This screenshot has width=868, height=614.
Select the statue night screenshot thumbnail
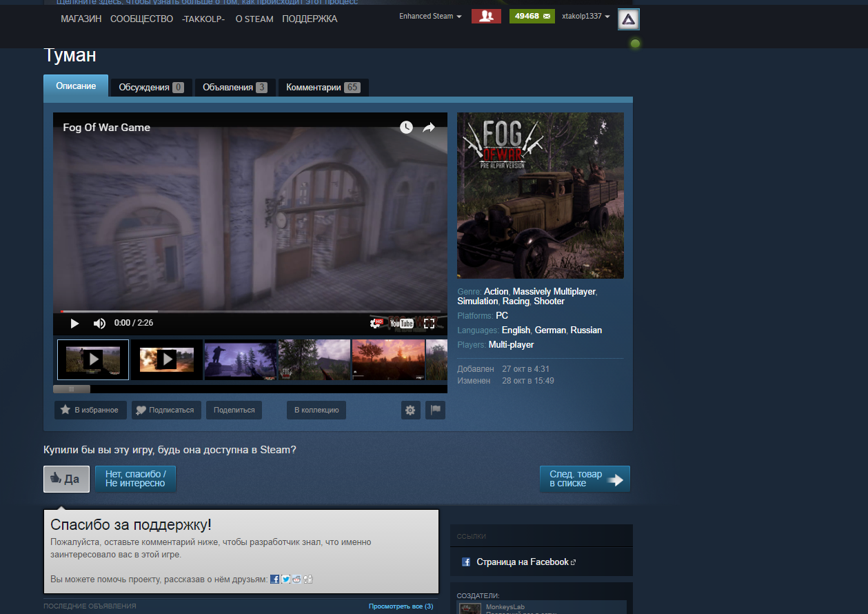(241, 359)
